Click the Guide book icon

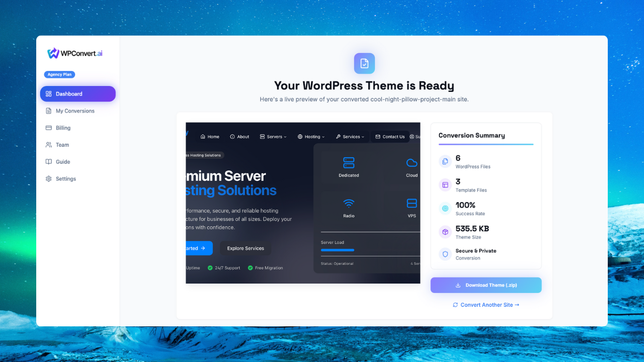coord(49,162)
